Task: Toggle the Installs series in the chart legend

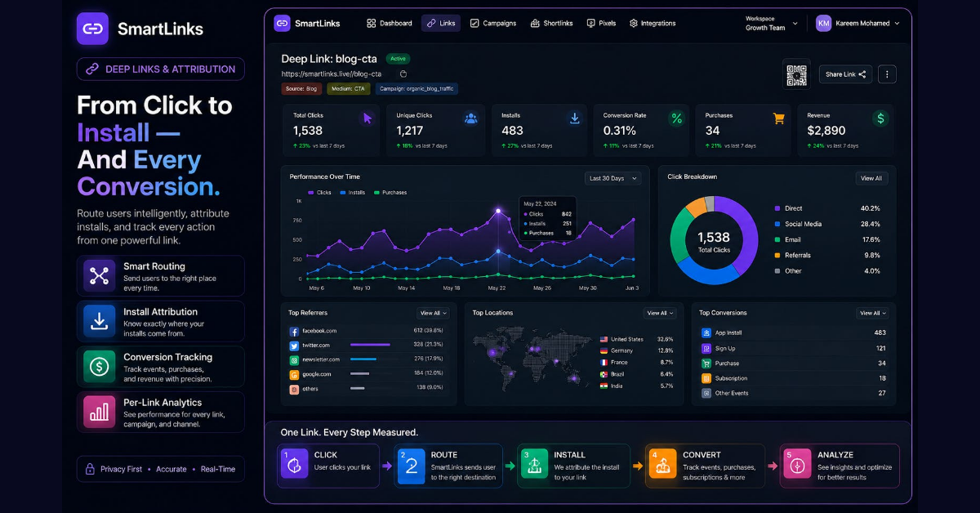Action: pyautogui.click(x=351, y=193)
